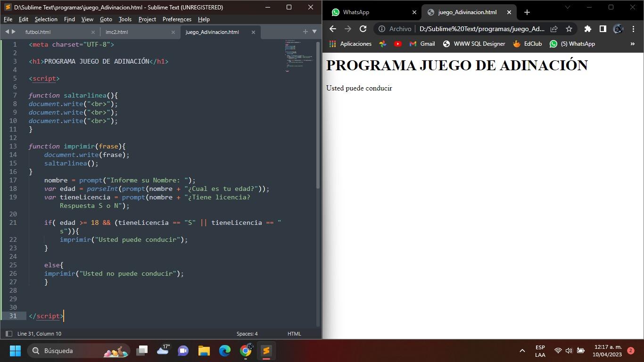
Task: Open Microsoft Edge from the taskbar
Action: pyautogui.click(x=224, y=351)
